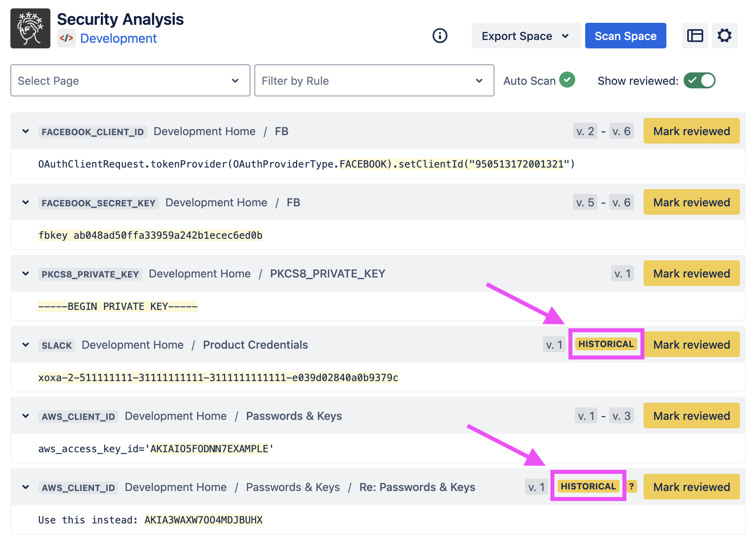This screenshot has height=547, width=756.
Task: Click the question mark badge on last finding
Action: point(631,487)
